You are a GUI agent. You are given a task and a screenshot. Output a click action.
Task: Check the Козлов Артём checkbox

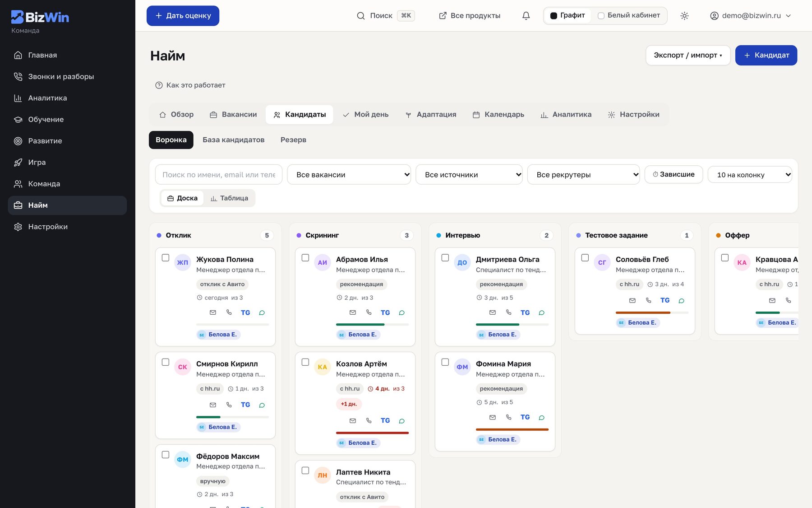(305, 362)
